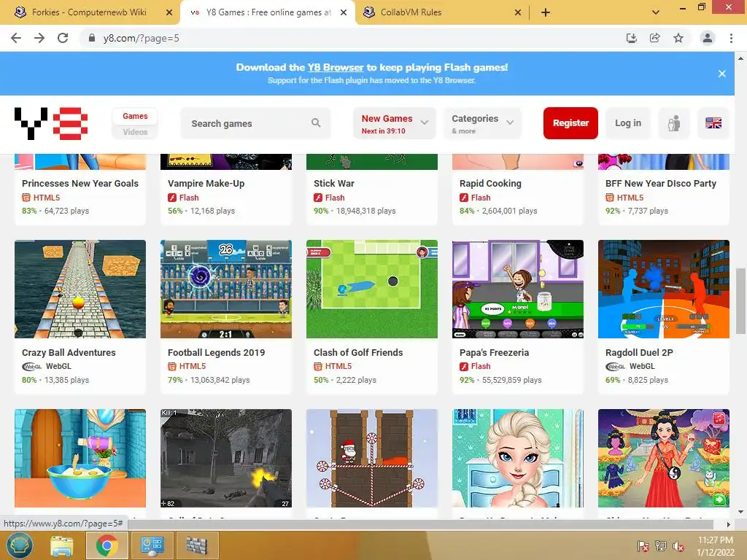Open the Chinese New Year dress-up thumbnail
The height and width of the screenshot is (560, 747).
664,458
